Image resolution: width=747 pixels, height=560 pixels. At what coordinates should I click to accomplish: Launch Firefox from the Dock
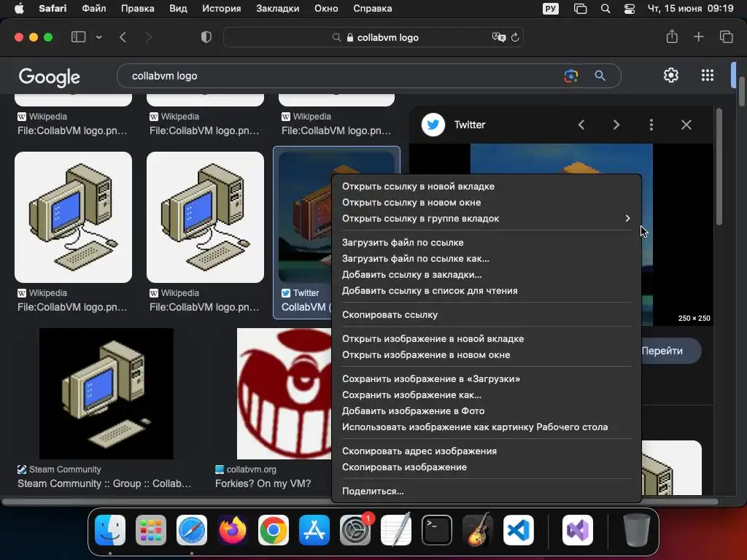click(233, 530)
